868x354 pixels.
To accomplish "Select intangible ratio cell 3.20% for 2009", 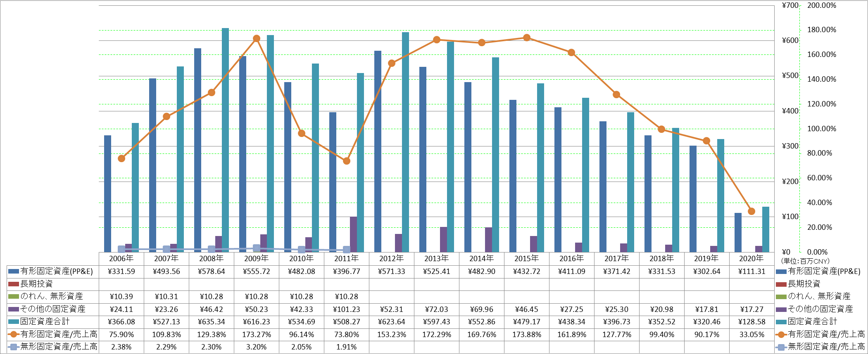I will [257, 347].
